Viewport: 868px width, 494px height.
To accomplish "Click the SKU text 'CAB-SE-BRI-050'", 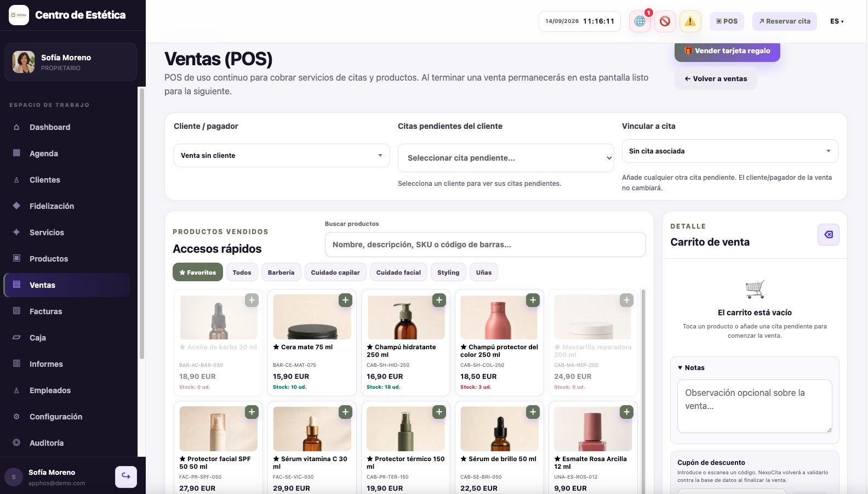I will [481, 477].
